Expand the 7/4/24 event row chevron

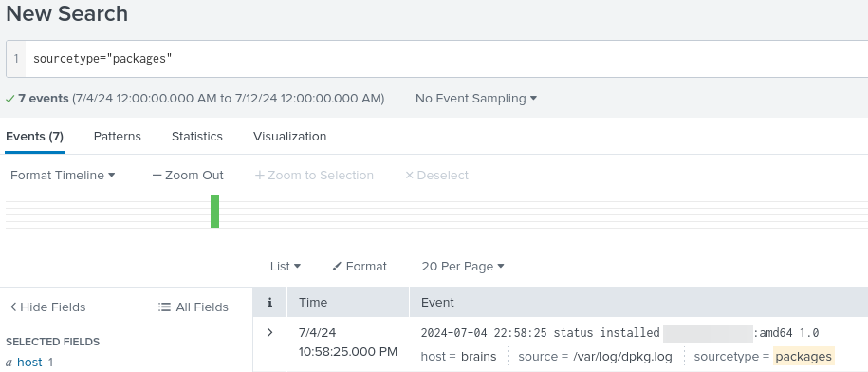pyautogui.click(x=269, y=333)
